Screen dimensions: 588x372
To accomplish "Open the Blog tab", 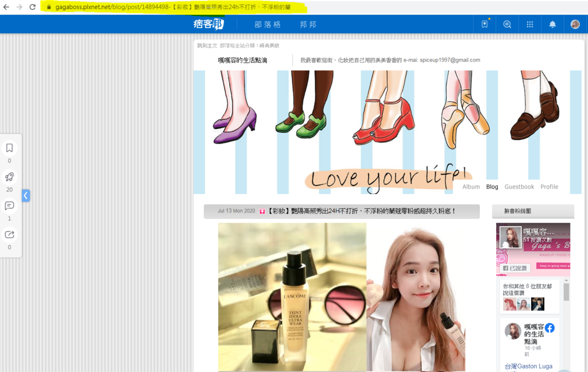I will click(492, 187).
